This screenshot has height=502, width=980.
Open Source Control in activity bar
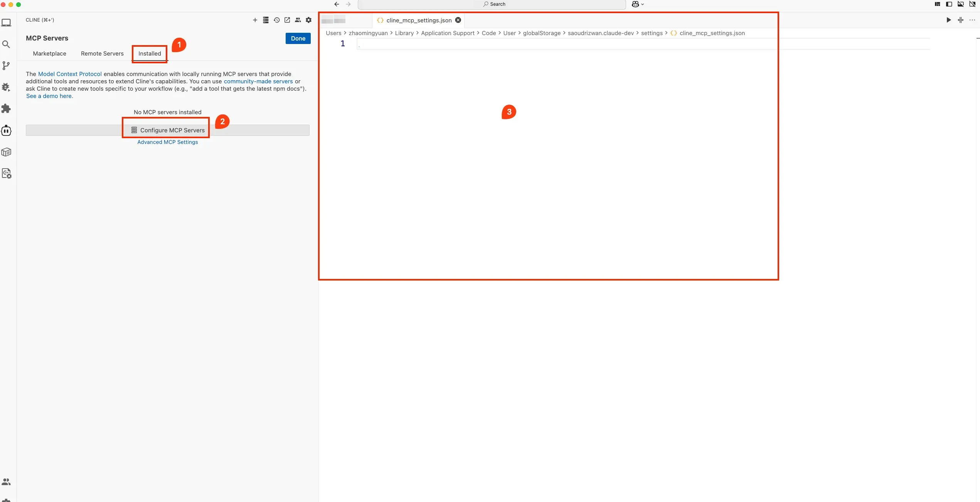coord(6,66)
